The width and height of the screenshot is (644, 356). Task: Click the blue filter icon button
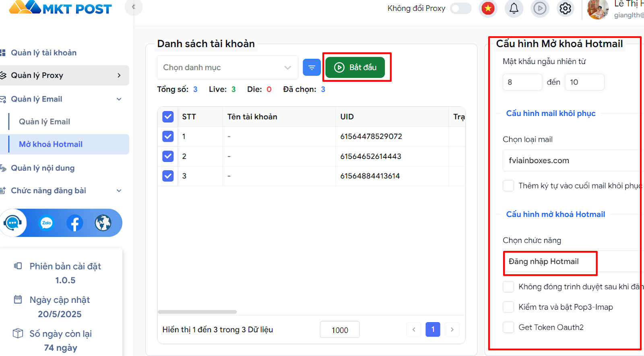pos(312,67)
